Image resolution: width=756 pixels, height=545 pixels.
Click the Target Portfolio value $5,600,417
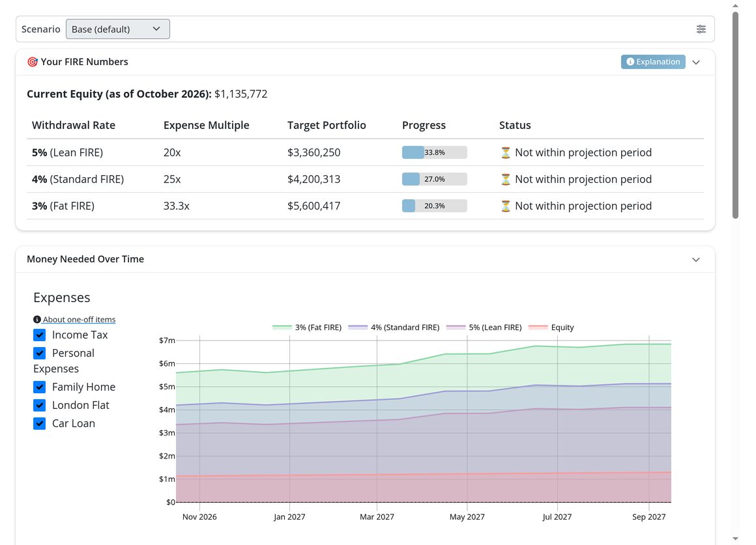point(314,206)
